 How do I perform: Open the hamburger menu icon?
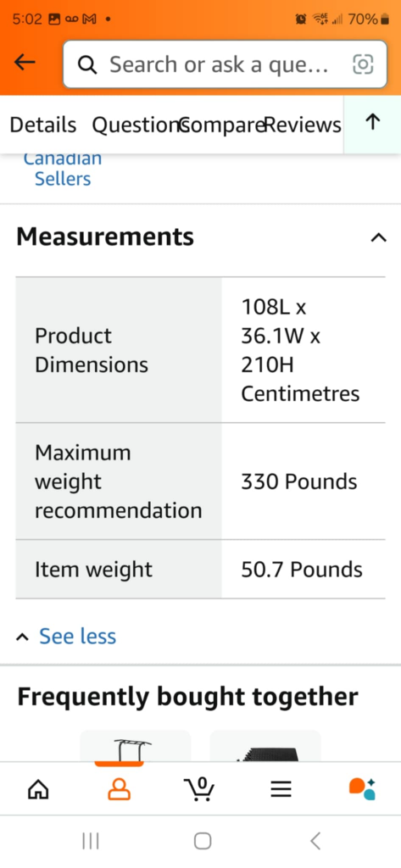[281, 789]
